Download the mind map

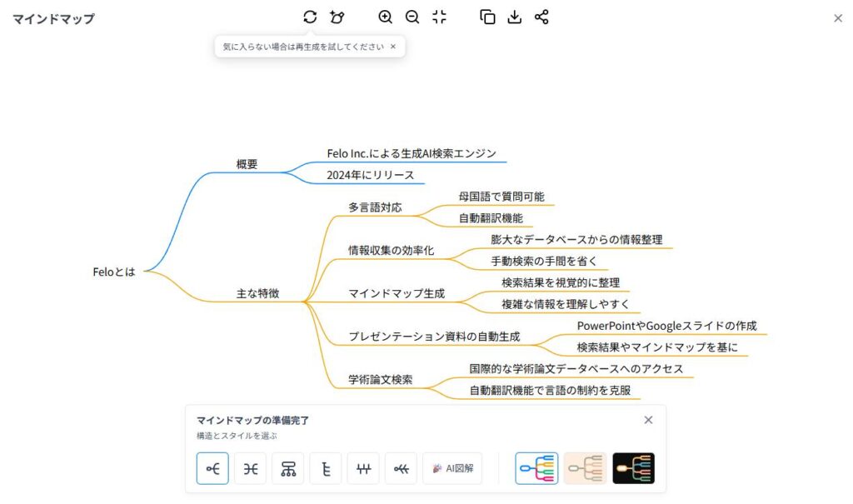[514, 17]
